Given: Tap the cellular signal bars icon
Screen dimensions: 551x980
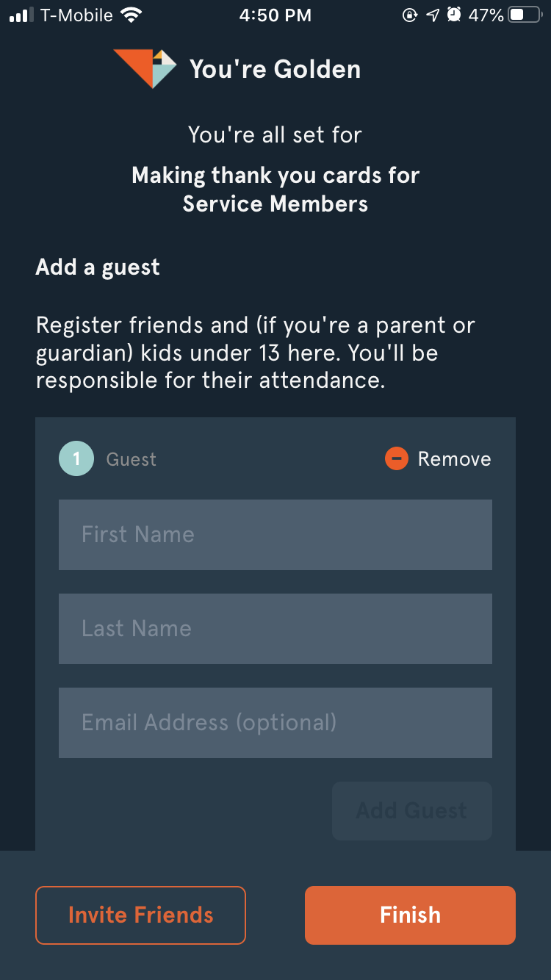Looking at the screenshot, I should point(21,15).
